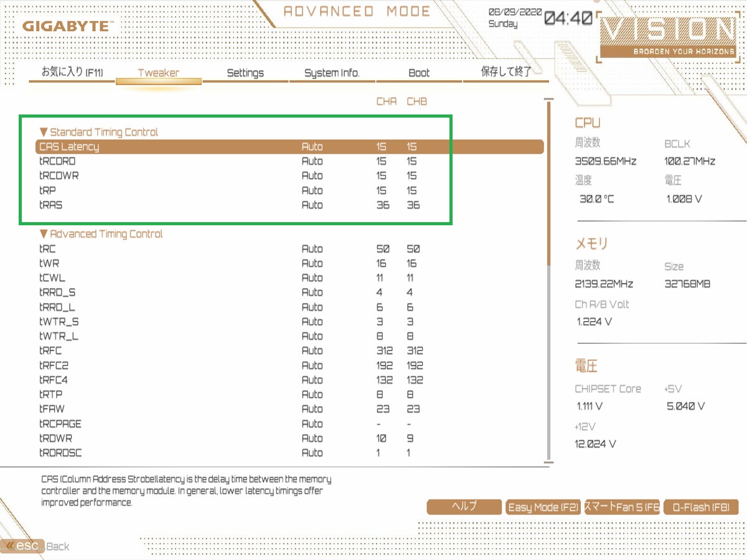
Task: Switch to Easy Mode (F2)
Action: (x=543, y=506)
